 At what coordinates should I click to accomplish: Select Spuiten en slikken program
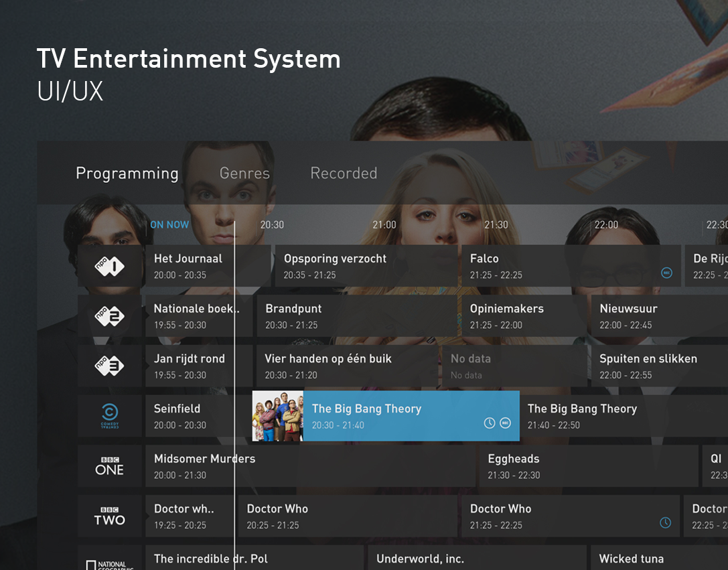660,366
